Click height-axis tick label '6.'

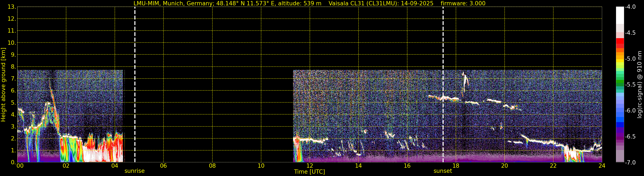coord(13,91)
